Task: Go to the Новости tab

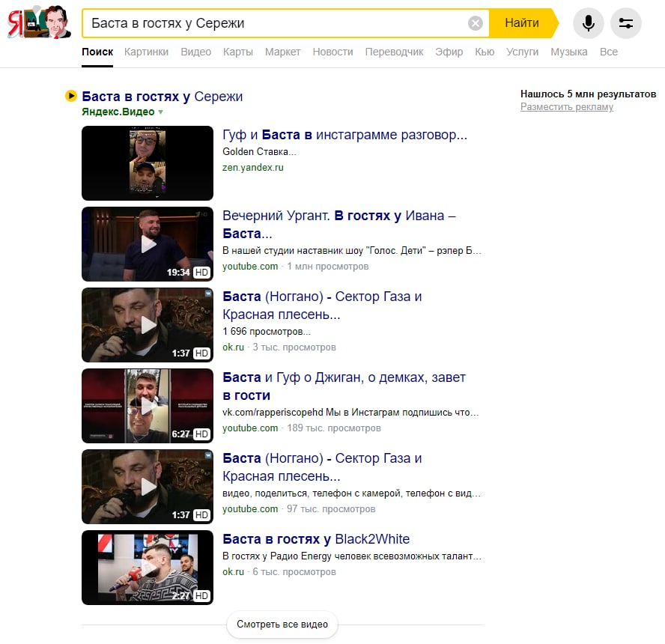Action: coord(333,52)
